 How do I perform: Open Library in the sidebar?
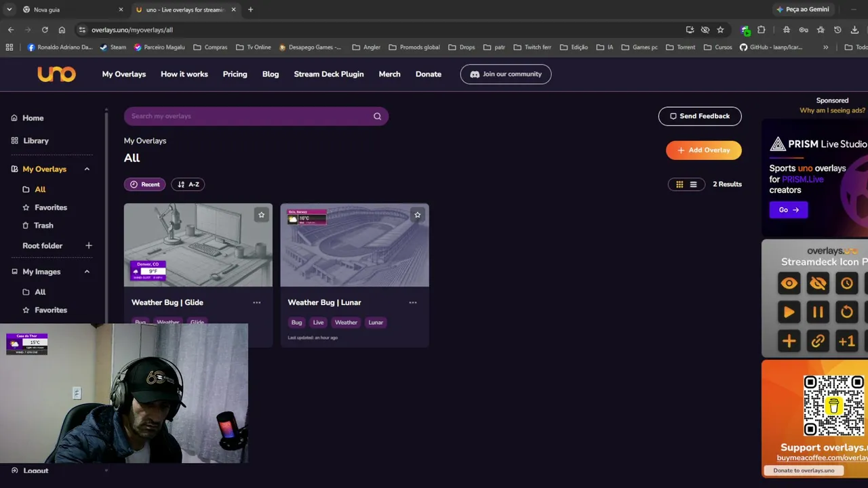point(30,141)
